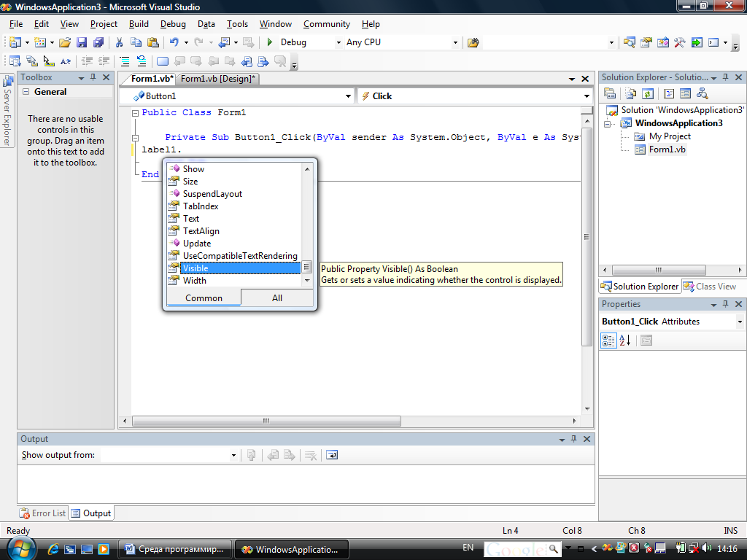Open the Debug configuration dropdown

pos(338,42)
